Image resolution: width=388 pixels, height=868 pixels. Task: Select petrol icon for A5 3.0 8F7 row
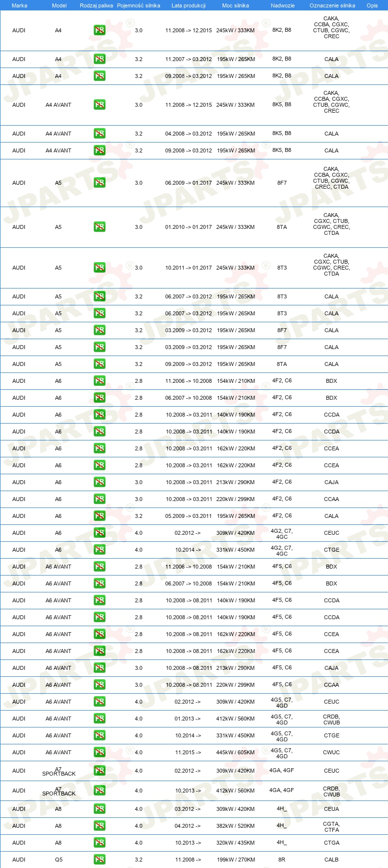point(100,183)
